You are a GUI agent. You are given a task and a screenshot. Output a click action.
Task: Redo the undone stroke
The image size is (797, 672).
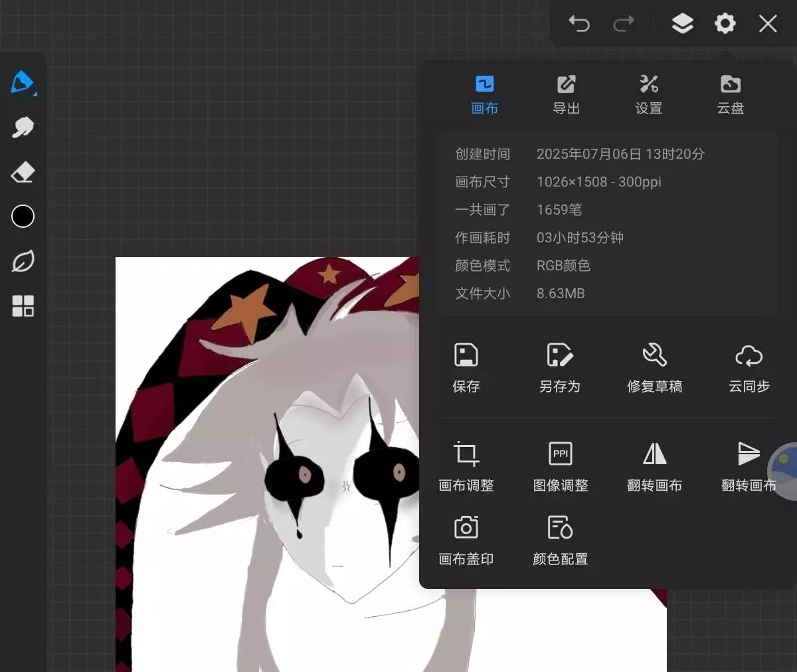(623, 25)
